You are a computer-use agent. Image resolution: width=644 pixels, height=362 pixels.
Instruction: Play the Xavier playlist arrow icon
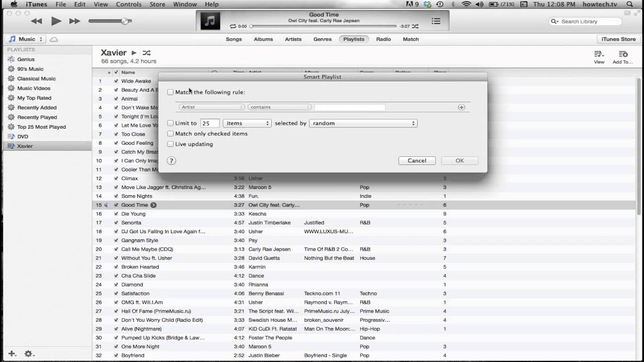pyautogui.click(x=134, y=53)
